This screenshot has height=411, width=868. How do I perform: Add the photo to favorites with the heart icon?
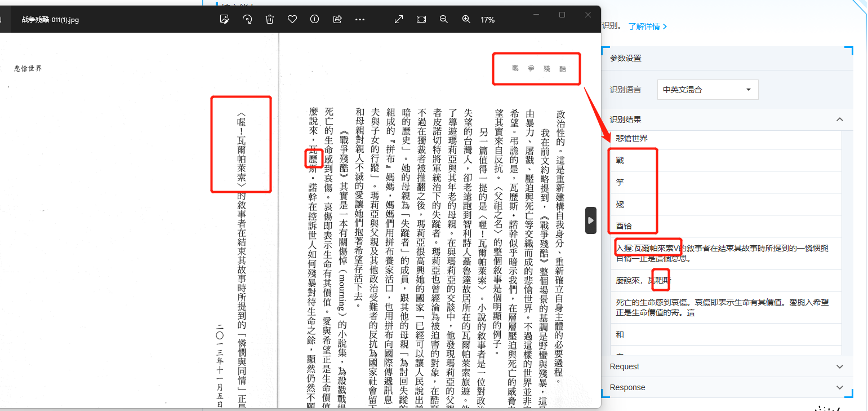pos(292,19)
